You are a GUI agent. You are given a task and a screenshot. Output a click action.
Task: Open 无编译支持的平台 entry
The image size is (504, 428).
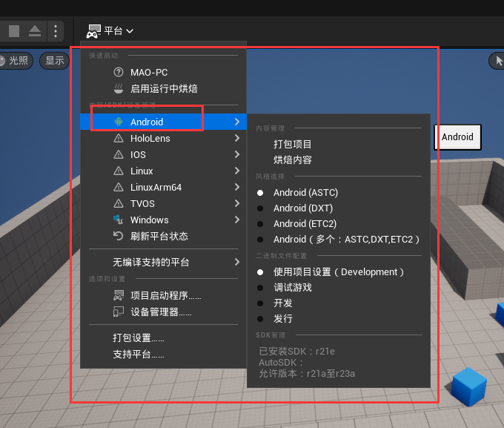[x=163, y=262]
